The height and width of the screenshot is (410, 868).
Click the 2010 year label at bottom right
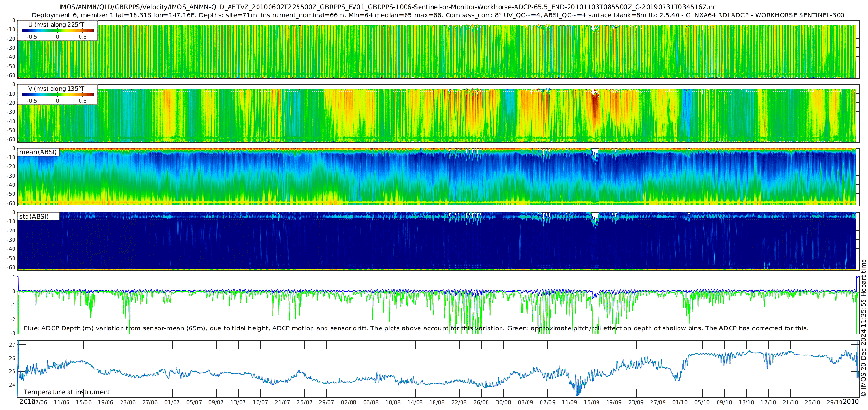[x=851, y=402]
